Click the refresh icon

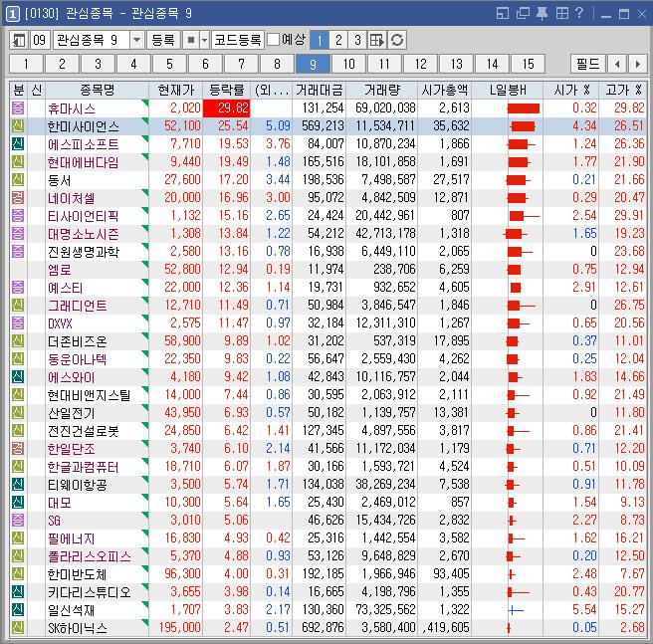(397, 41)
